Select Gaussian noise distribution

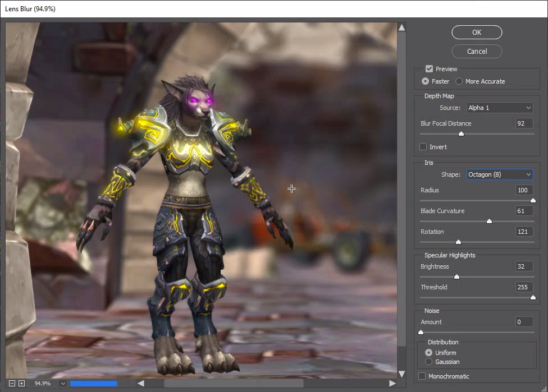(429, 362)
